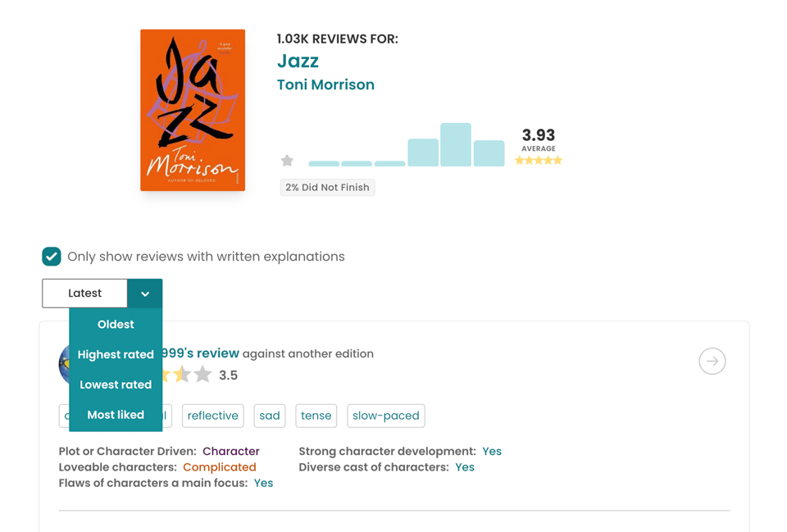
Task: Click the '2% Did Not Finish' badge
Action: [327, 187]
